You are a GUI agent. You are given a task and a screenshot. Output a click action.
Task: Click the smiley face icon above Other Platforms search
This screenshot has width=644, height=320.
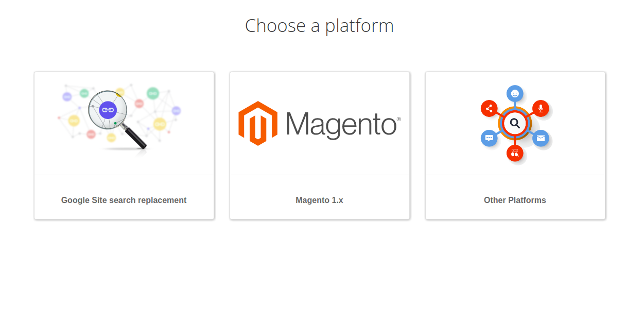(515, 93)
